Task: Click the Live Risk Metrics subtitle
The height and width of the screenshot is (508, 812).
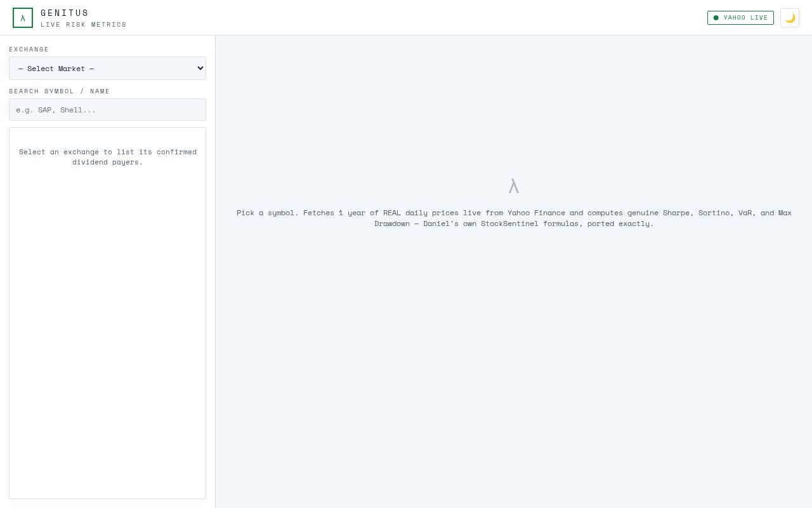Action: coord(84,25)
